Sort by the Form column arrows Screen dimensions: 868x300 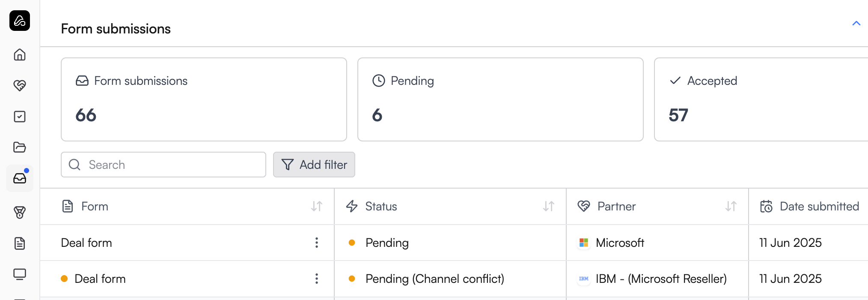[317, 207]
